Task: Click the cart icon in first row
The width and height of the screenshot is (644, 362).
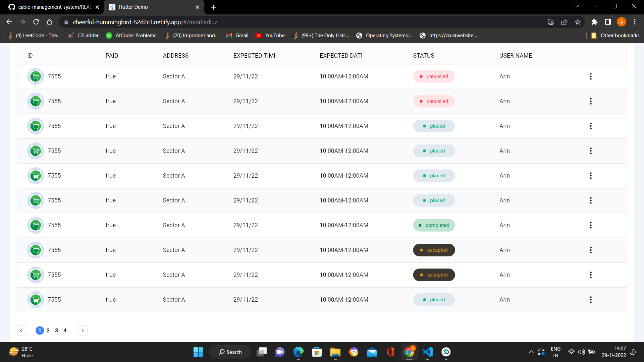Action: point(36,76)
